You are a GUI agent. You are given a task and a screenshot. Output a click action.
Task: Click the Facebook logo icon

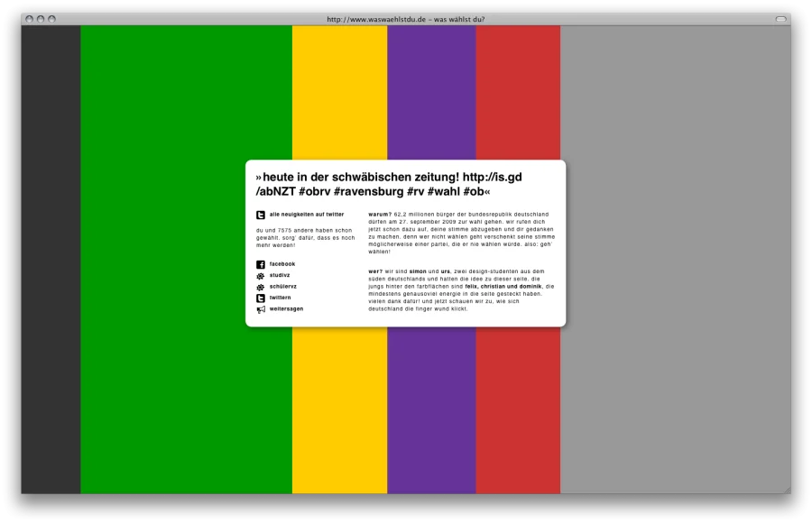[x=261, y=264]
